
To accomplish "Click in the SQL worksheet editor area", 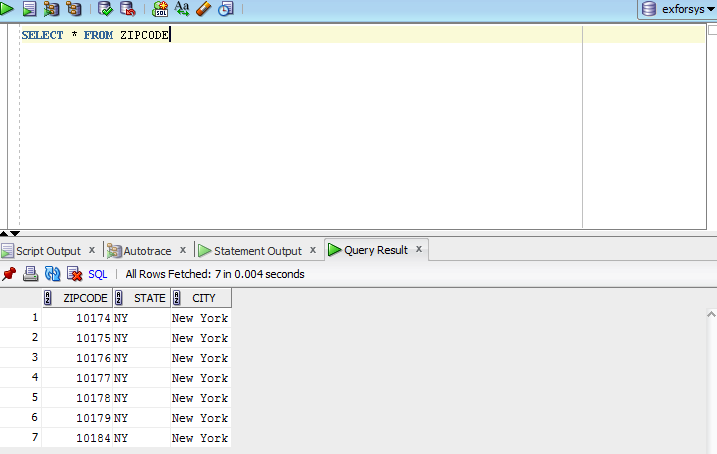I will [x=300, y=130].
